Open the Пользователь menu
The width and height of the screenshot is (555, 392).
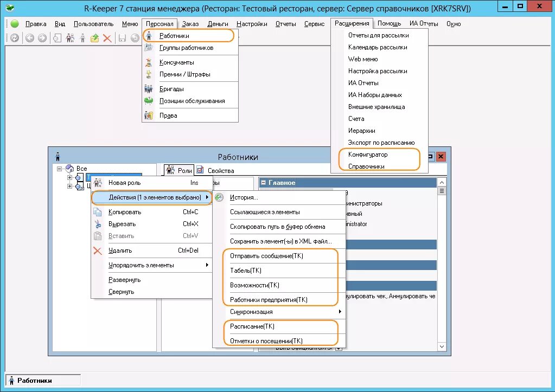pos(93,24)
